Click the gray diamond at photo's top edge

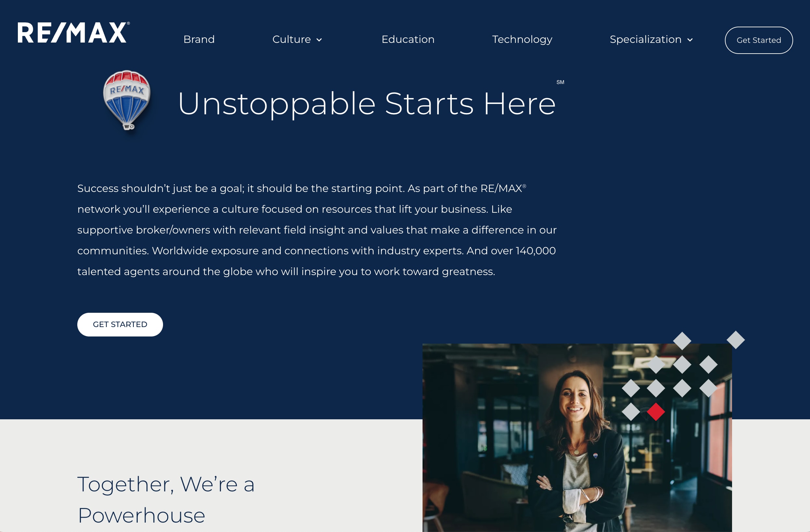(x=682, y=341)
